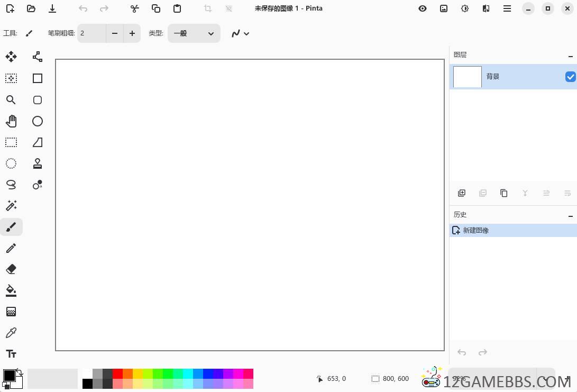The image size is (577, 392).
Task: Select the 新建图像 history entry
Action: [x=475, y=230]
